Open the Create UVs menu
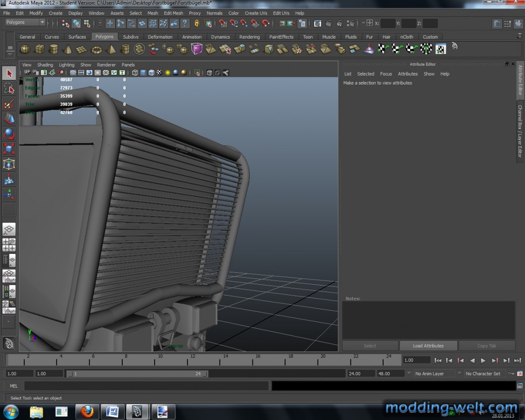The image size is (525, 420). pyautogui.click(x=256, y=13)
